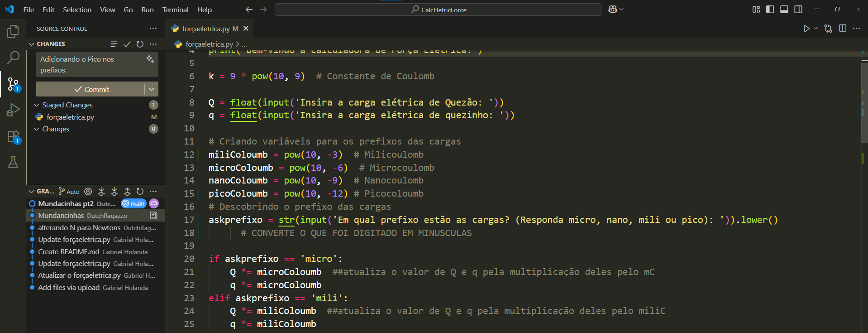Open the Explorer view in activity bar
This screenshot has height=333, width=868.
point(13,31)
